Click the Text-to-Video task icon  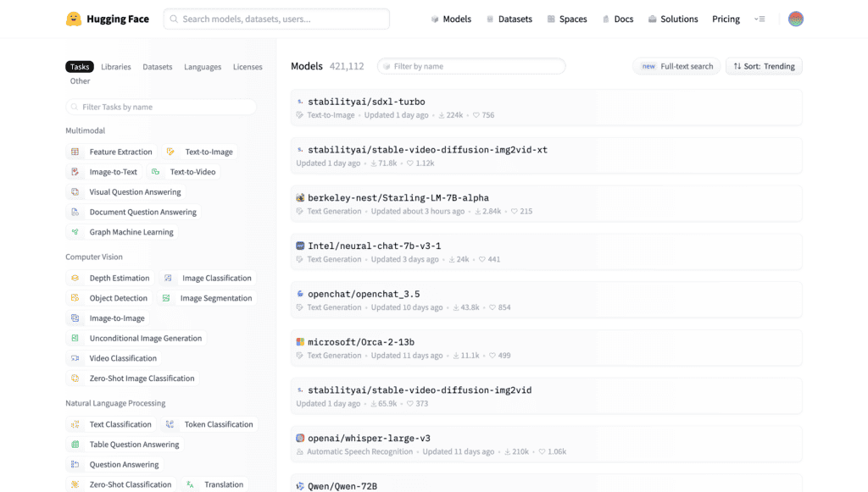[x=156, y=172]
